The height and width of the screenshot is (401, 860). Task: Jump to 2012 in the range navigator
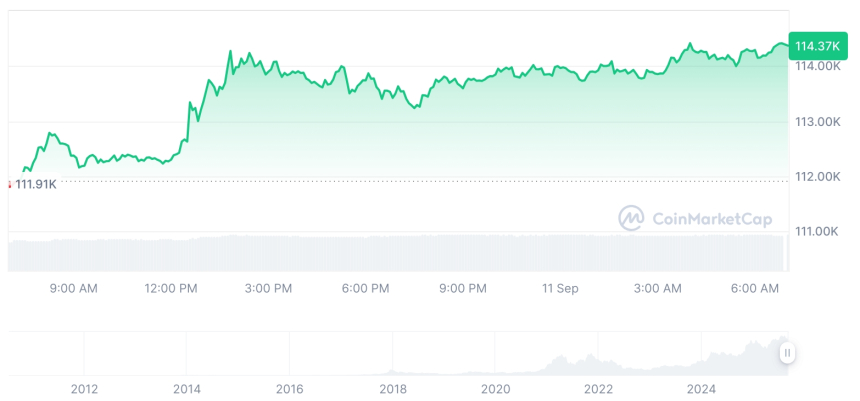(84, 388)
